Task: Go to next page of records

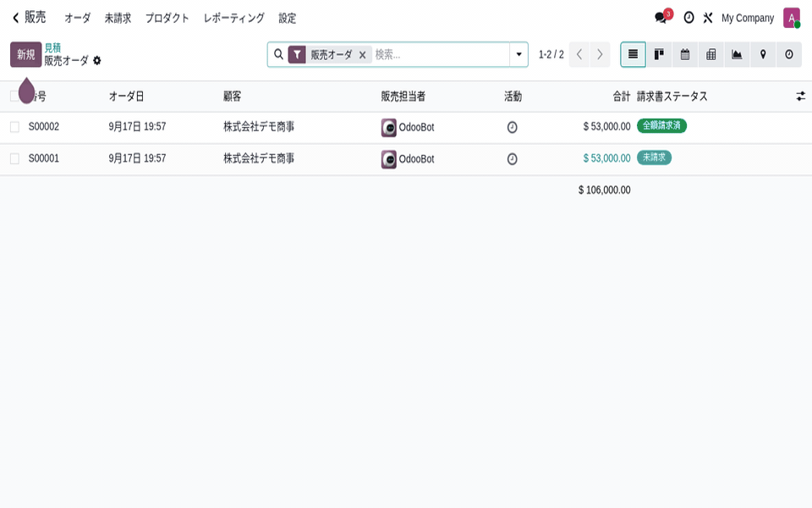Action: tap(600, 54)
